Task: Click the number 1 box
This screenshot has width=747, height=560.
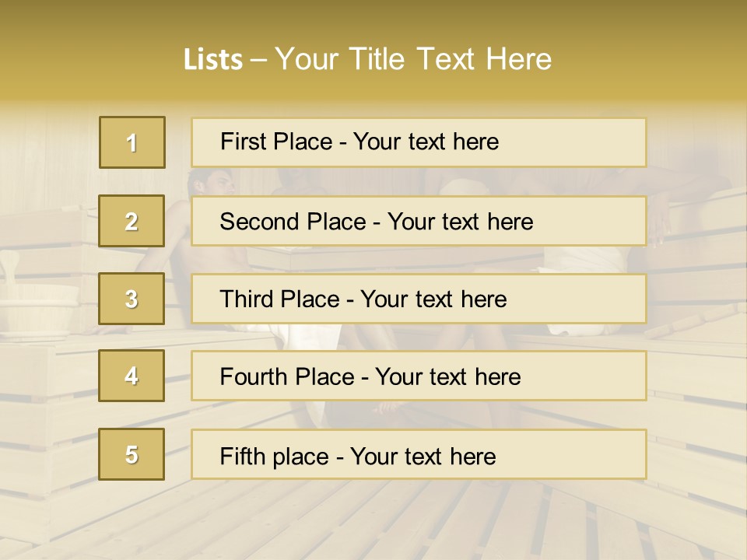Action: (x=132, y=142)
